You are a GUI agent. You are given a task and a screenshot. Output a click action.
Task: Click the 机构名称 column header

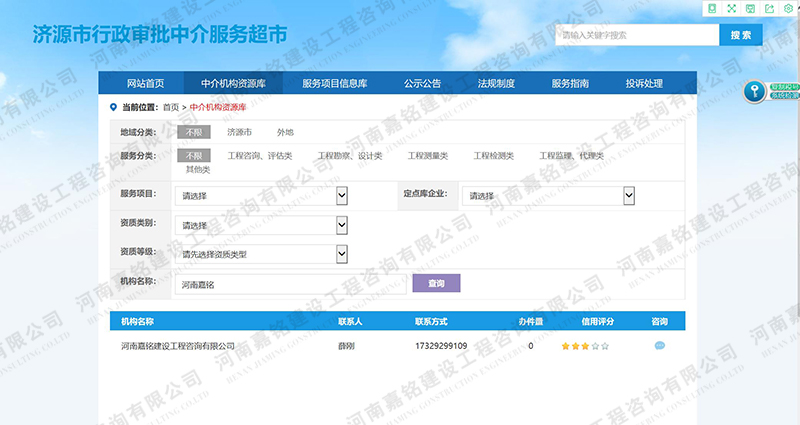click(x=137, y=321)
